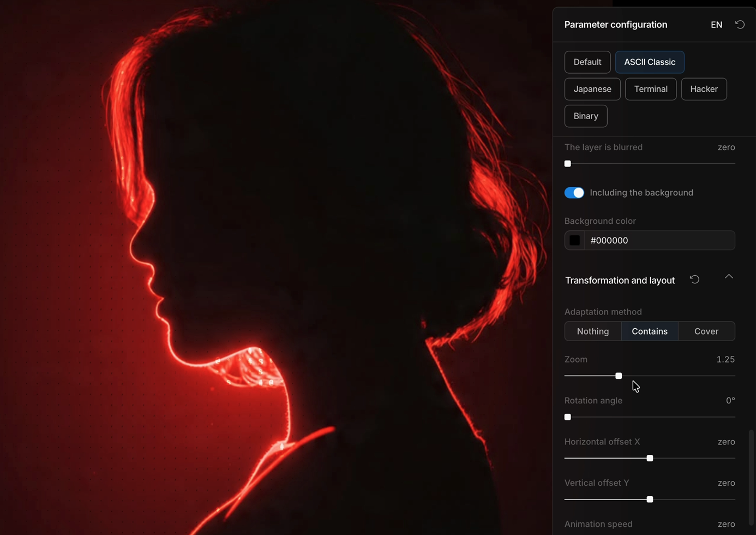
Task: Apply the Terminal preset
Action: pyautogui.click(x=651, y=89)
